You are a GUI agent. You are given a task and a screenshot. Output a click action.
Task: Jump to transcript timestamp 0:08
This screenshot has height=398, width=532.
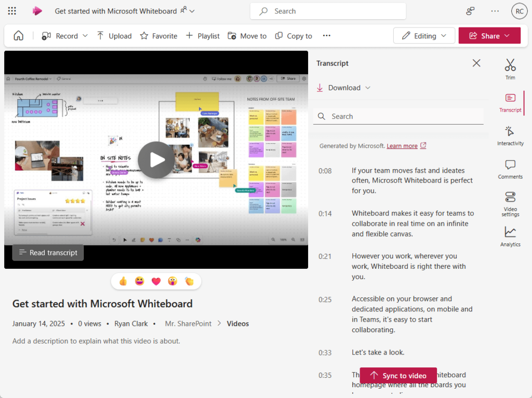click(325, 171)
